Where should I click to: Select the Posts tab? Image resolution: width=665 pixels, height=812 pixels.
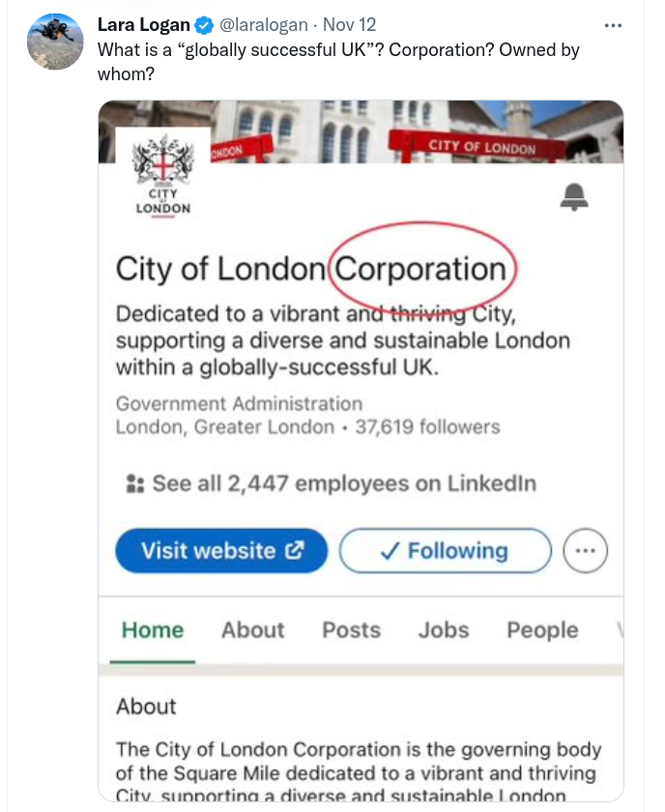click(351, 629)
